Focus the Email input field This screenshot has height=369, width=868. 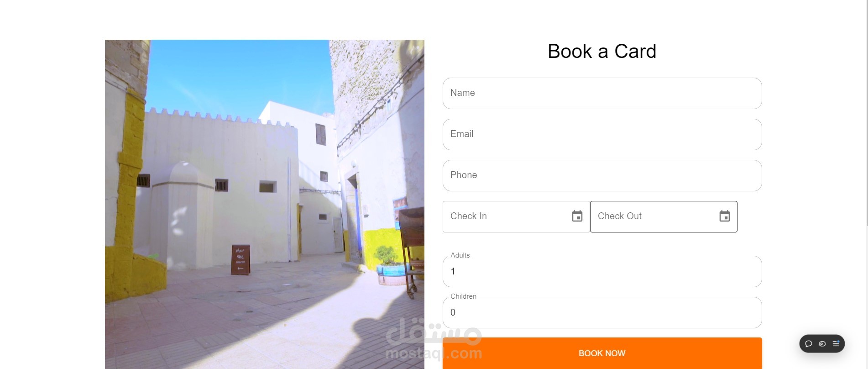[602, 134]
